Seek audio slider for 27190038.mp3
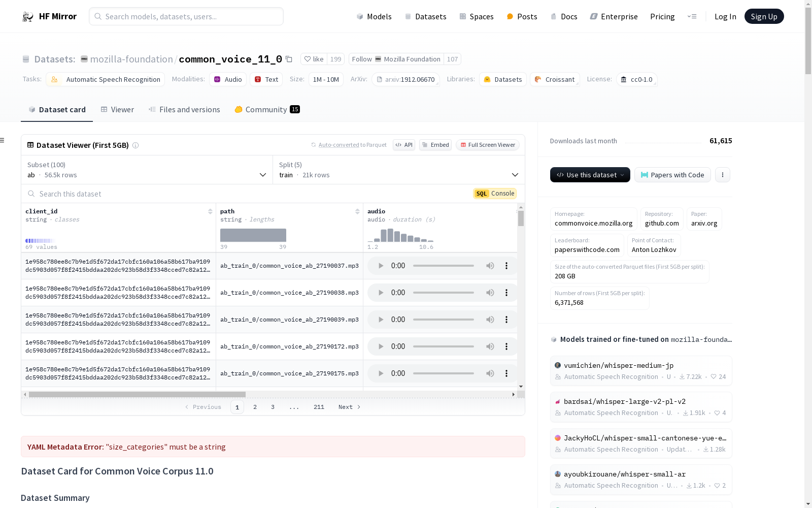 [444, 293]
